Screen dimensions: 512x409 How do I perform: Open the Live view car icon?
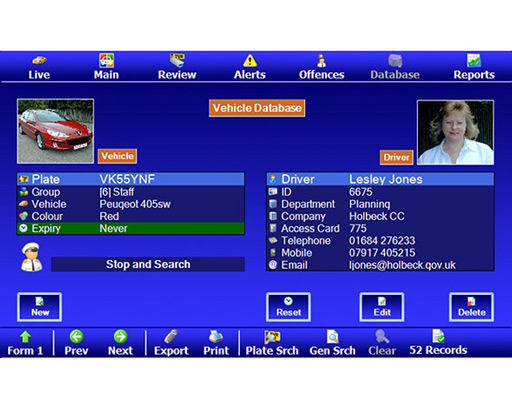click(x=39, y=60)
